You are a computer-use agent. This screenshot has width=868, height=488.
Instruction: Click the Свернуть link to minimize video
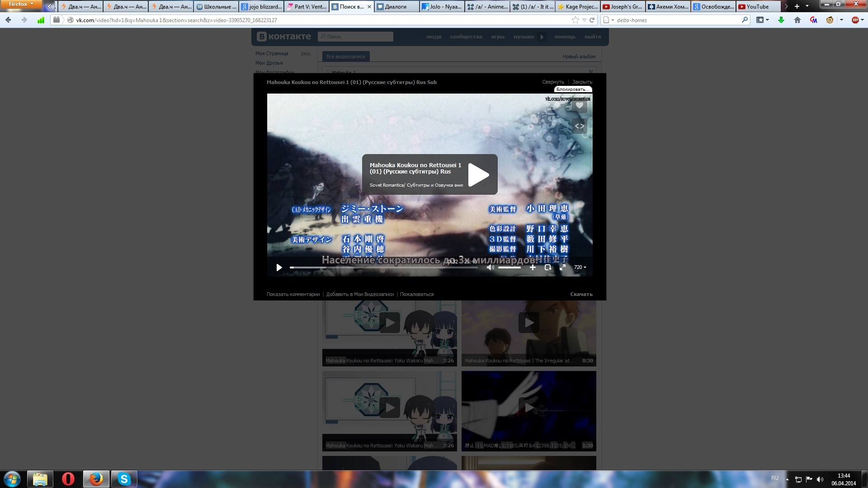pyautogui.click(x=553, y=82)
